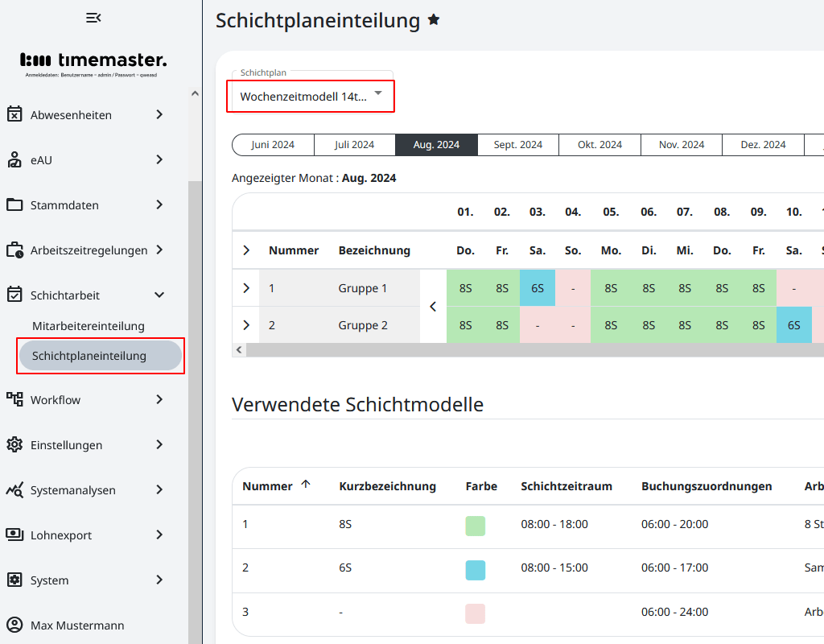Image resolution: width=824 pixels, height=644 pixels.
Task: Open the Schichtplan dropdown
Action: 310,96
